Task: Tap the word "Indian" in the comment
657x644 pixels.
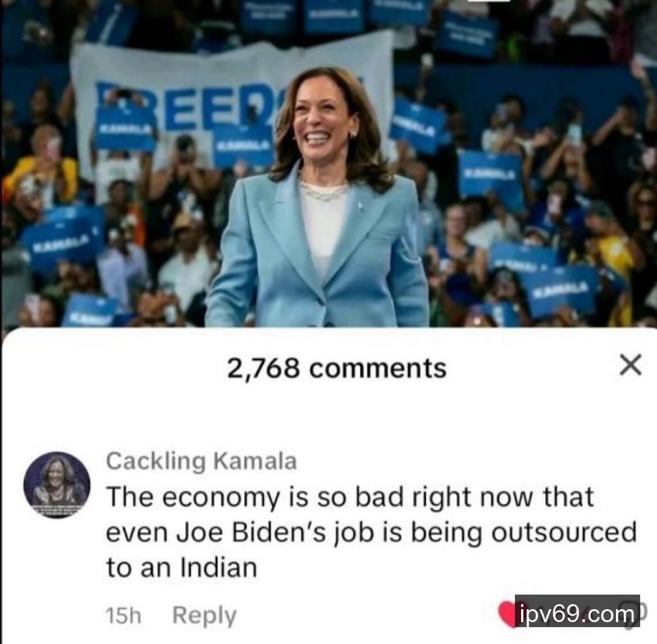Action: 218,568
